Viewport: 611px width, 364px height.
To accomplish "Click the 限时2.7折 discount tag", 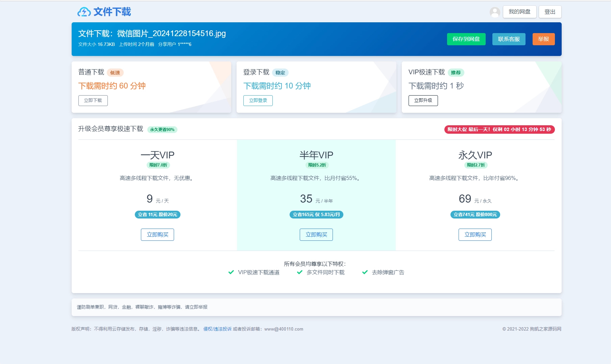I will click(476, 165).
